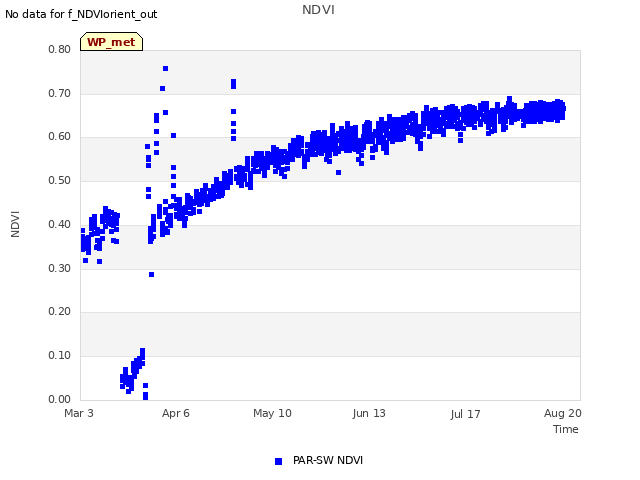This screenshot has height=480, width=640.
Task: Click the 'No data for f_NDVIorient_out' message
Action: point(81,14)
